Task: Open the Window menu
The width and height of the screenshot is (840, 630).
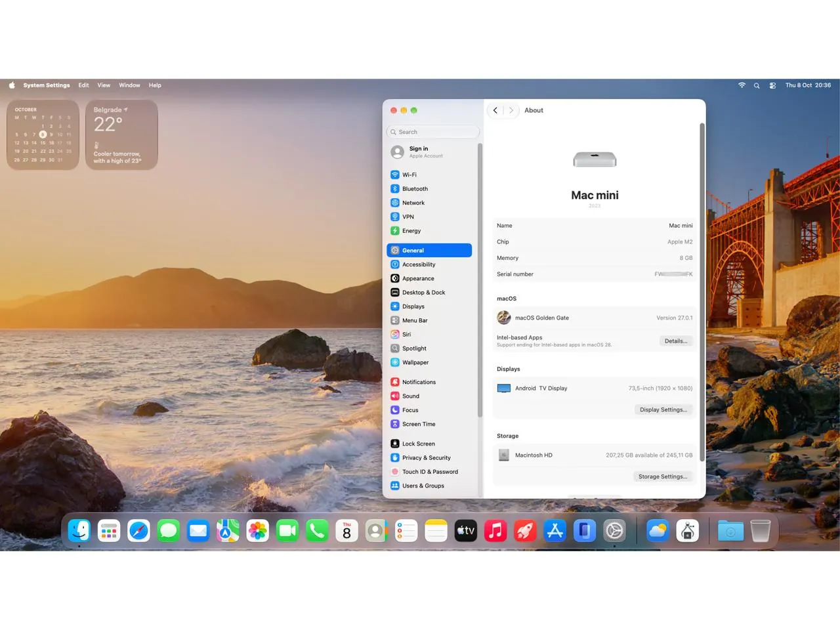Action: 129,85
